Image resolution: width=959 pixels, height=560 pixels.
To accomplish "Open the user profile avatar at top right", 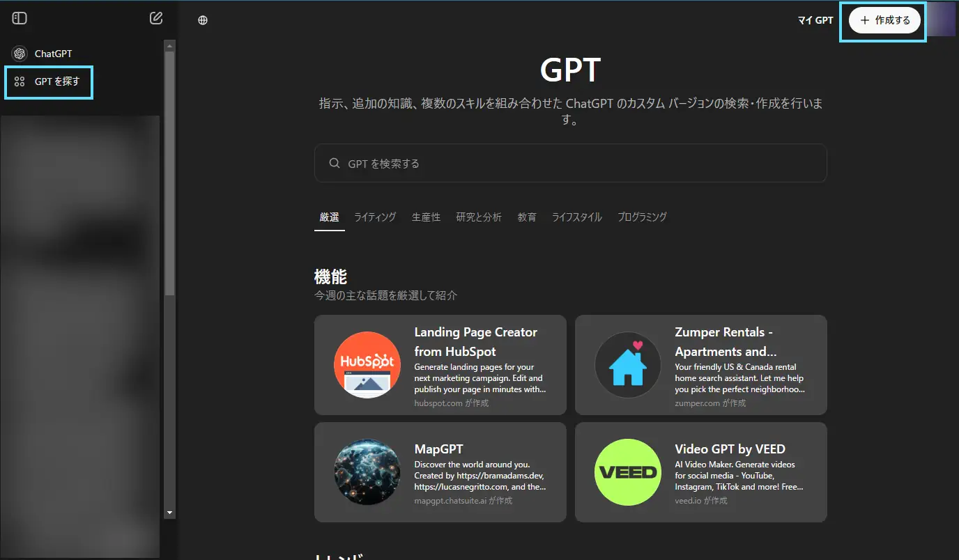I will (942, 20).
